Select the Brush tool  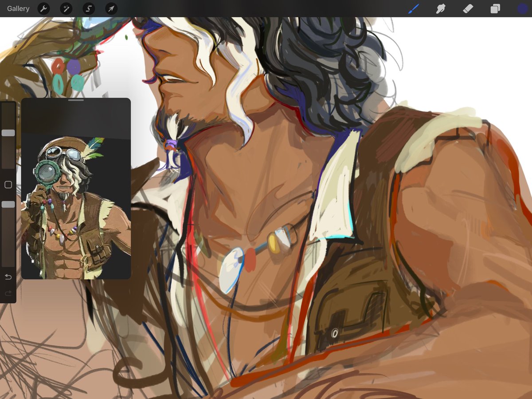[413, 8]
